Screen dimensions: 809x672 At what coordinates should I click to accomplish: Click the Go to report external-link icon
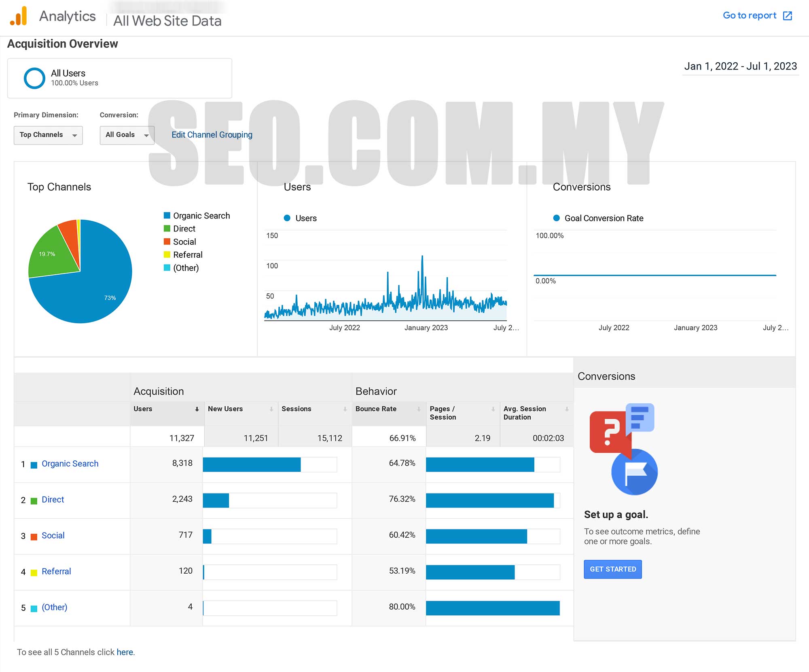(x=787, y=16)
